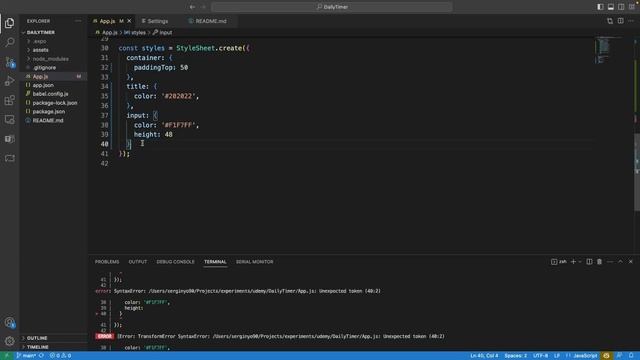Switch to the TERMINAL panel tab
Image resolution: width=640 pixels, height=360 pixels.
coord(215,262)
